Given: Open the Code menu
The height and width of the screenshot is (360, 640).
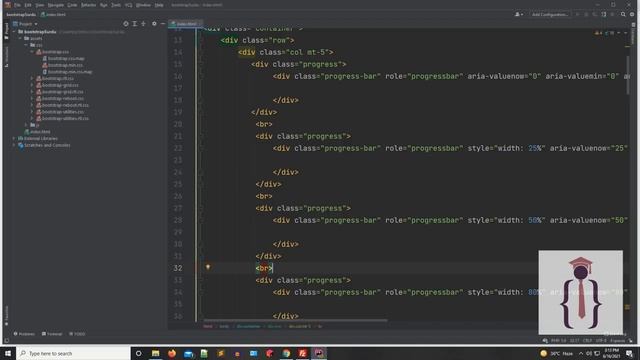Looking at the screenshot, I should pyautogui.click(x=72, y=5).
